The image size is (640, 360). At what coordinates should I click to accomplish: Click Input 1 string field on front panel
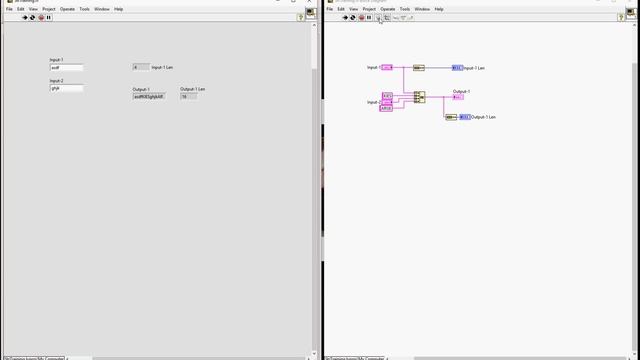pos(67,68)
